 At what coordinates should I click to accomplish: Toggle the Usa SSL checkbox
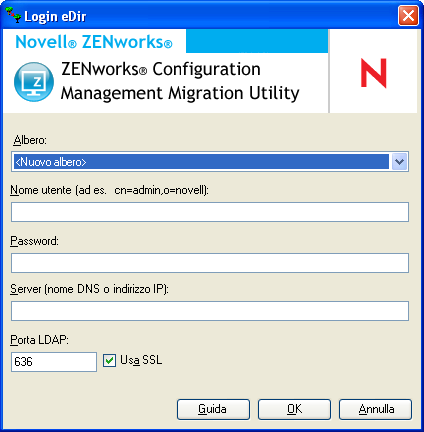click(x=109, y=360)
